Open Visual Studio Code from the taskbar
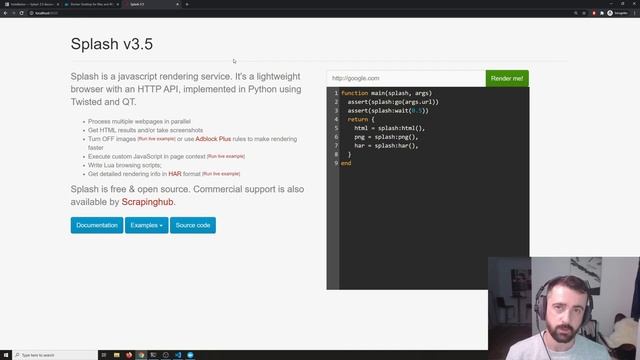The image size is (640, 360). point(178,355)
